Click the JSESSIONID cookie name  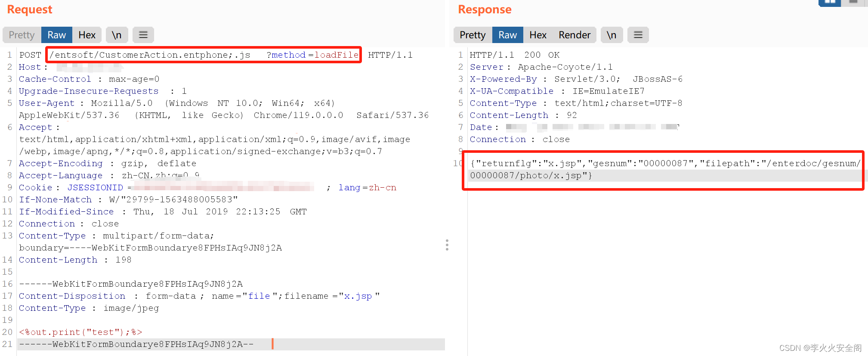(x=95, y=188)
